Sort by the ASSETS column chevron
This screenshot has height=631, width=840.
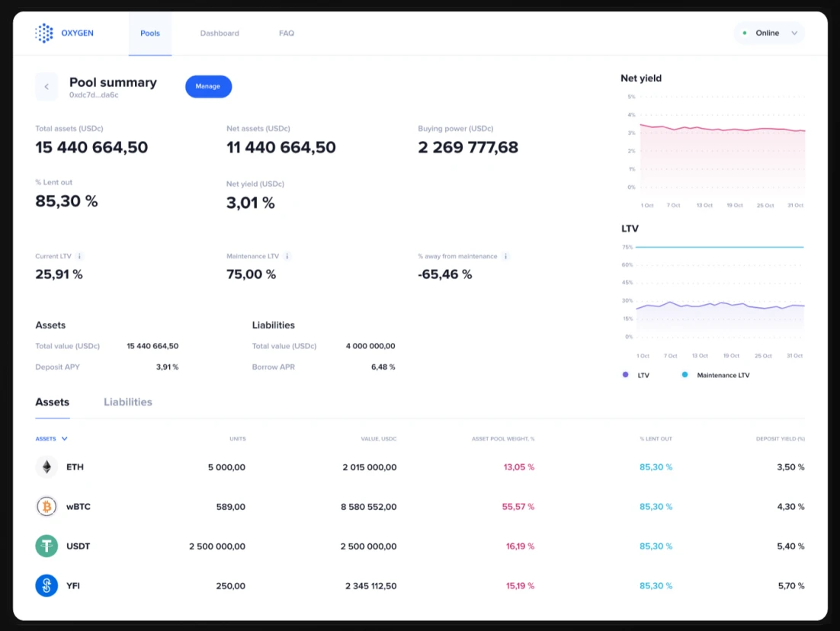64,439
